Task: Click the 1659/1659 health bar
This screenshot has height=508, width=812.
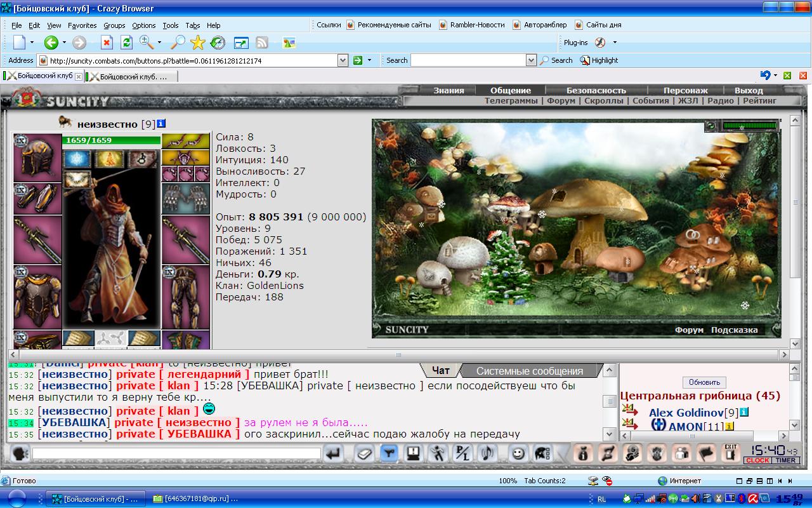Action: [111, 140]
